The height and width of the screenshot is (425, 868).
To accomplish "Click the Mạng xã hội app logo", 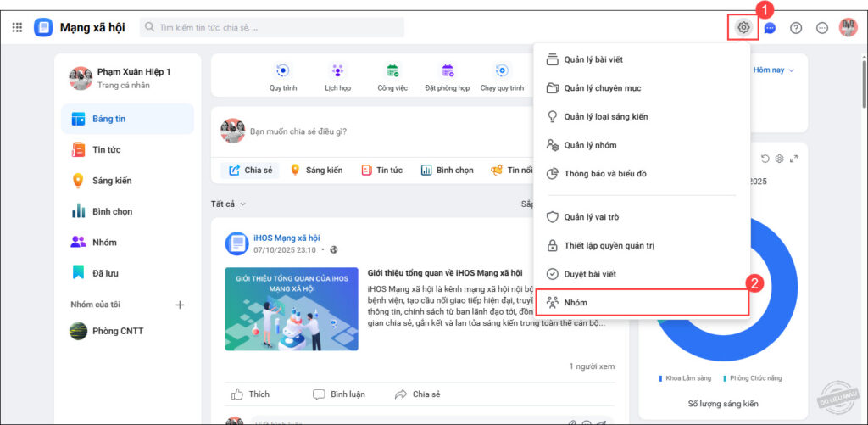I will [x=43, y=27].
